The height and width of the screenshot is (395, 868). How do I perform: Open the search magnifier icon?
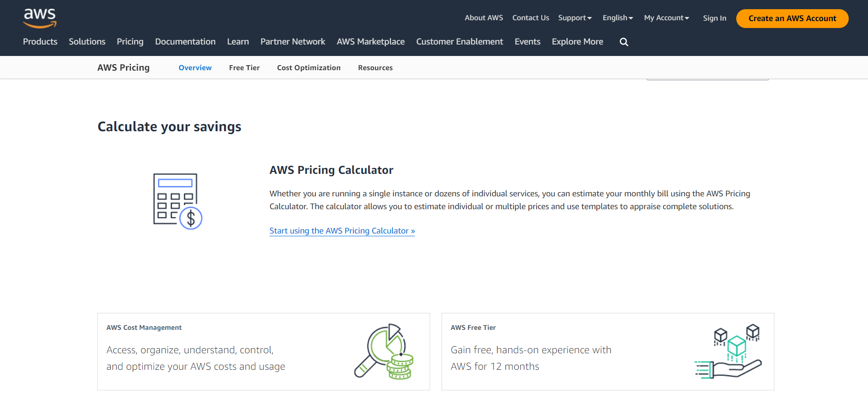tap(624, 42)
